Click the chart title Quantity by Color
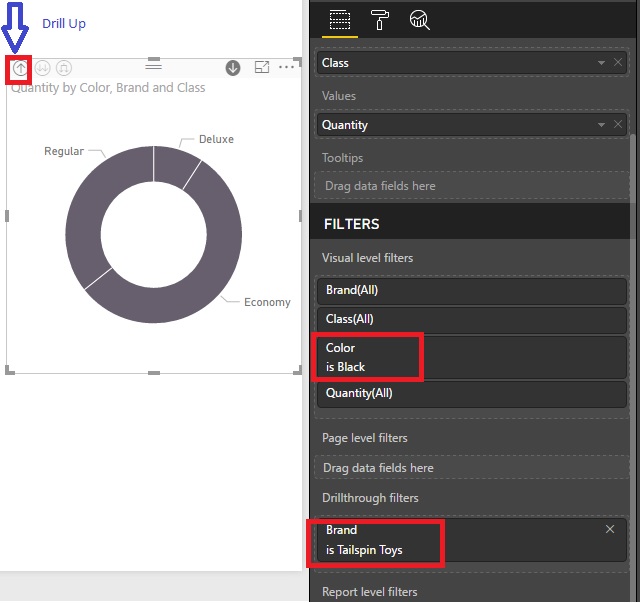 [x=108, y=88]
